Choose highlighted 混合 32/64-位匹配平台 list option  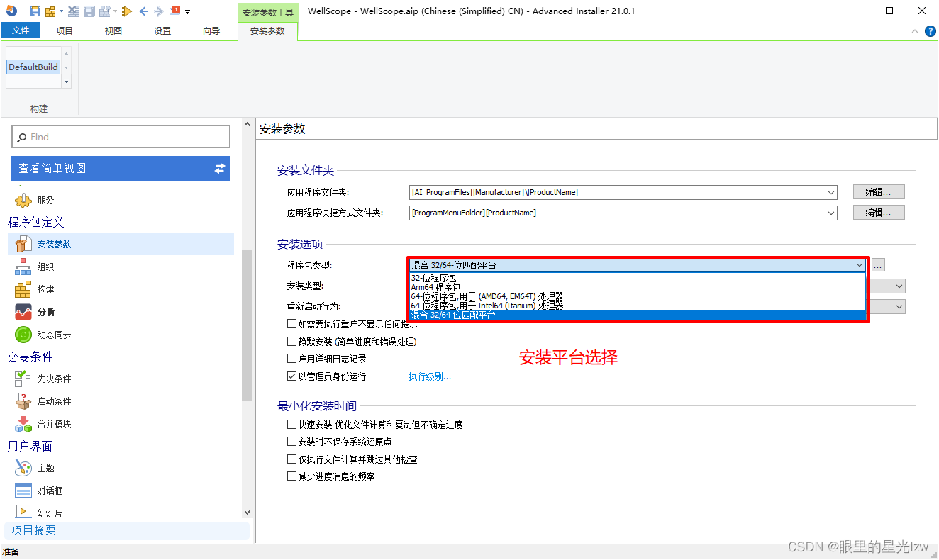(637, 315)
